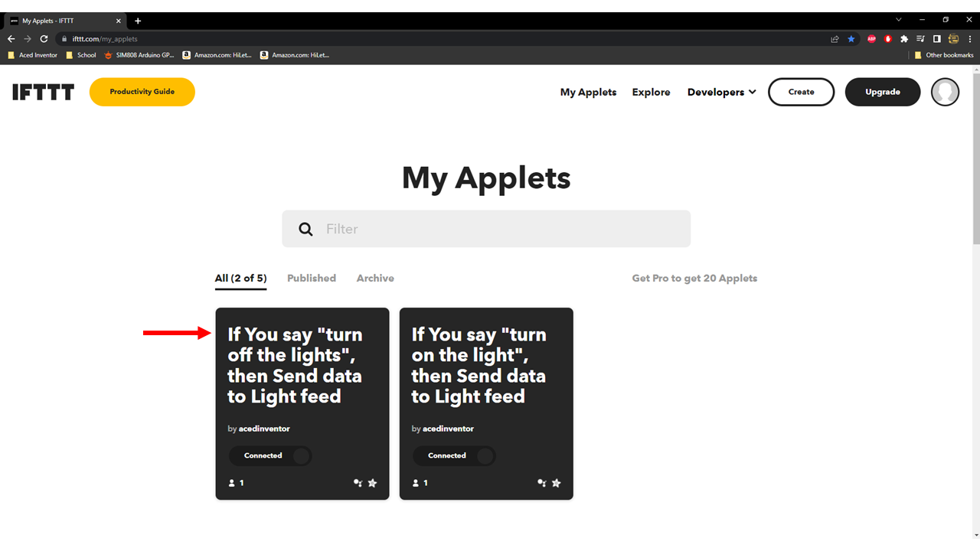Open the SIM808 Arduino GP... bookmark
Viewport: 980px width, 551px height.
[x=139, y=55]
